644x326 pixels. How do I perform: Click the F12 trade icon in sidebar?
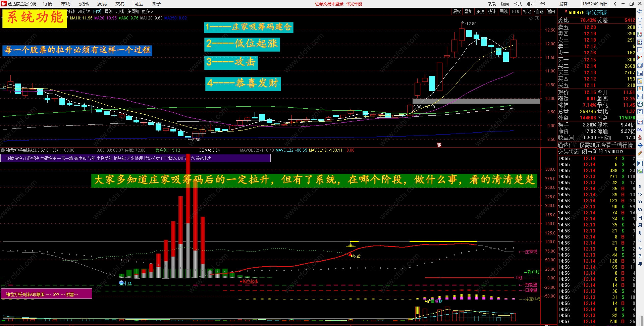640,97
